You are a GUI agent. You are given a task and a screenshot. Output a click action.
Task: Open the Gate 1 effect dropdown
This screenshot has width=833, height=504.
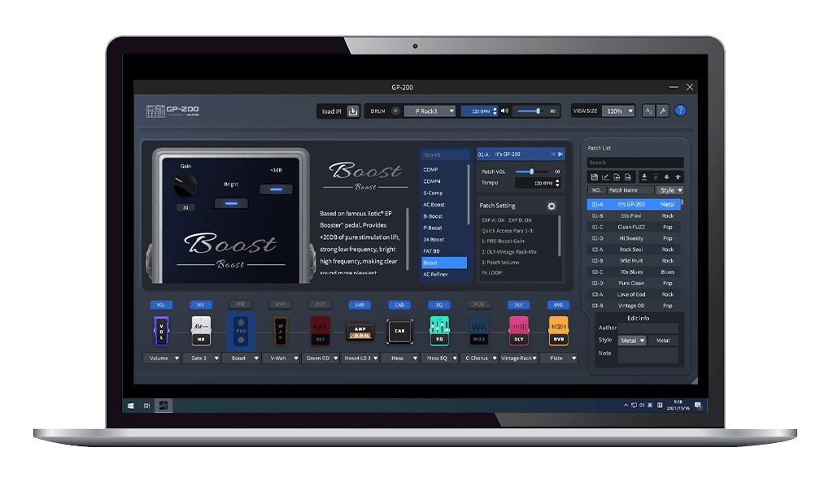202,358
